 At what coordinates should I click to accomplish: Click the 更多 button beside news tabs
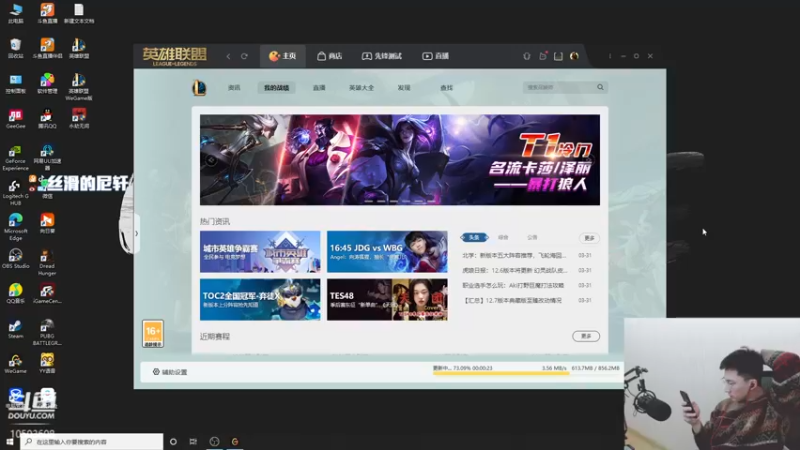(x=589, y=238)
